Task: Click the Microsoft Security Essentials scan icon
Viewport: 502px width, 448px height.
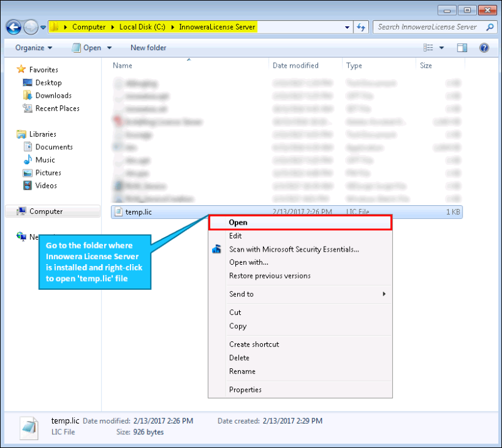Action: coord(217,249)
